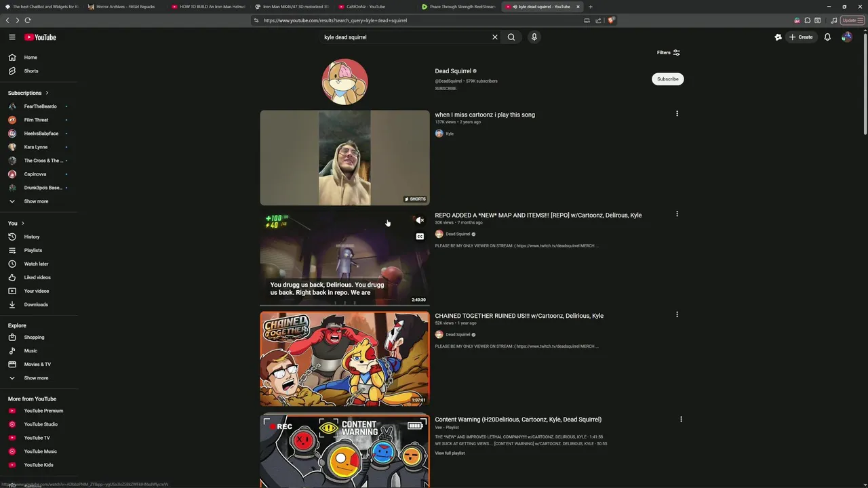Unmute the REPO video preview
The width and height of the screenshot is (868, 488).
pyautogui.click(x=420, y=220)
